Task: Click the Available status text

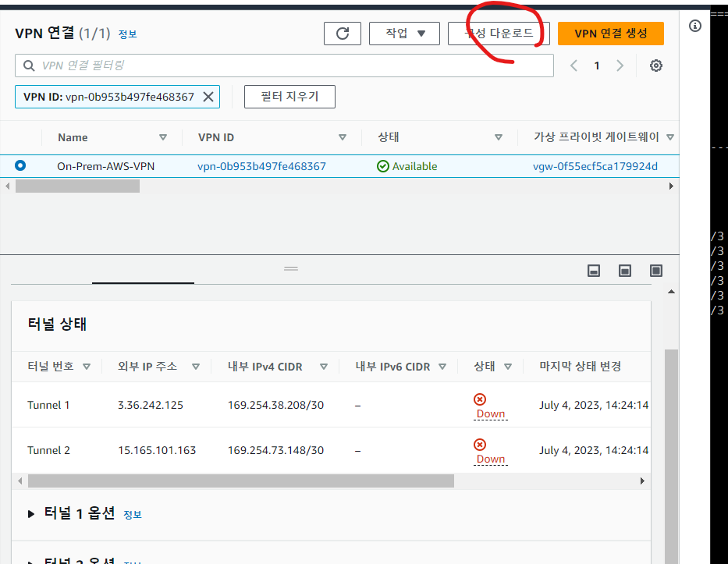Action: pos(414,166)
